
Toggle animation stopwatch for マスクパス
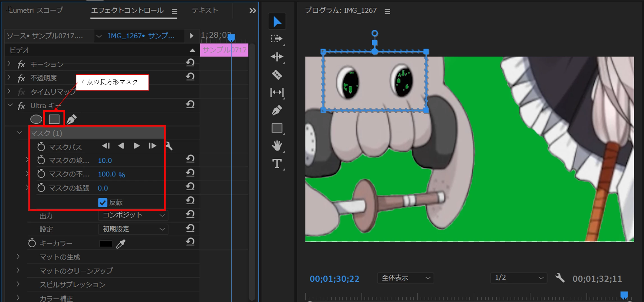pyautogui.click(x=41, y=147)
